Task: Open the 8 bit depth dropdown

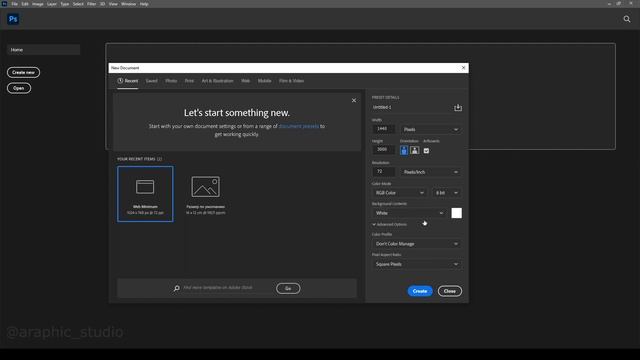Action: 447,193
